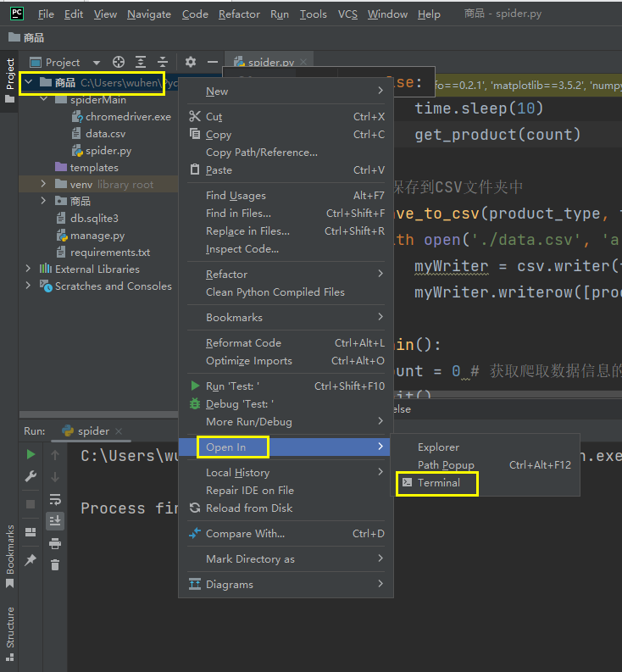Select data.csv in project tree
This screenshot has width=622, height=672.
click(x=105, y=134)
